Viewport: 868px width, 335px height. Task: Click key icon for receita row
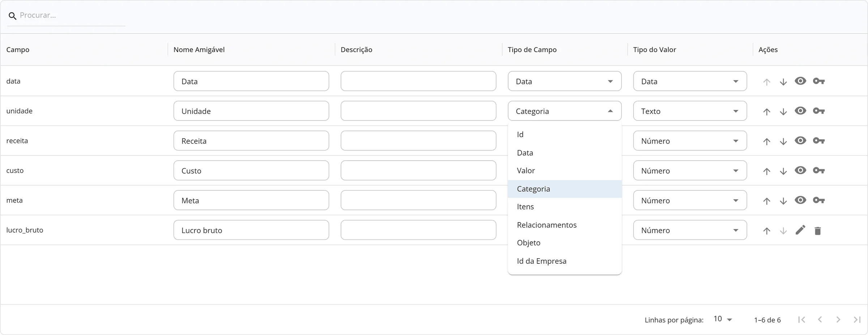point(819,140)
